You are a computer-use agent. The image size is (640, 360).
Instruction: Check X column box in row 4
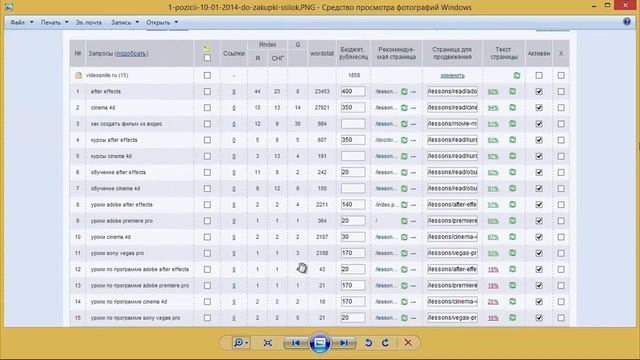561,140
